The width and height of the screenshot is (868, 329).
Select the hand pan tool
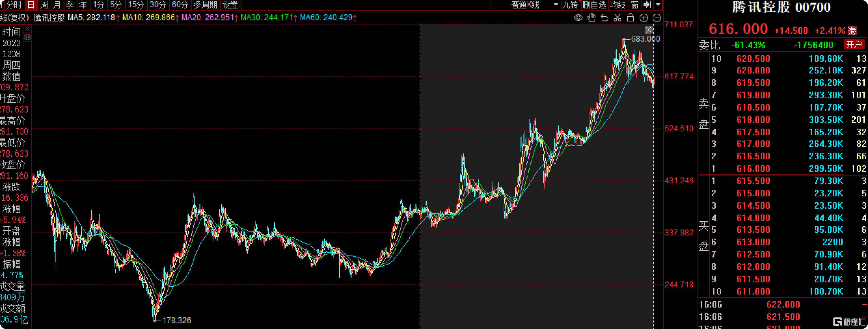[x=591, y=18]
